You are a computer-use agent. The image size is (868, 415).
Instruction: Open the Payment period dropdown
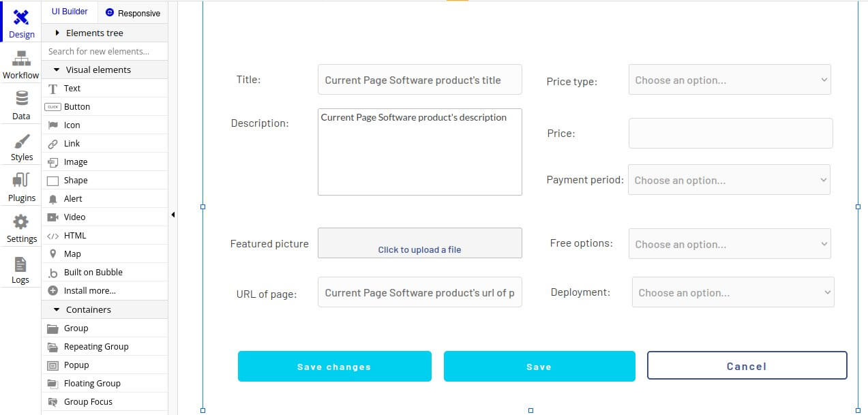(x=729, y=181)
